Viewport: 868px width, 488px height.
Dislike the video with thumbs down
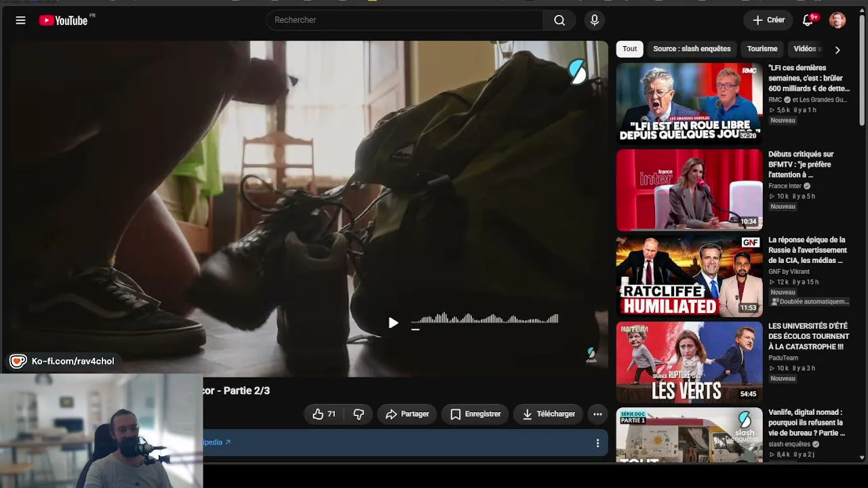point(359,414)
